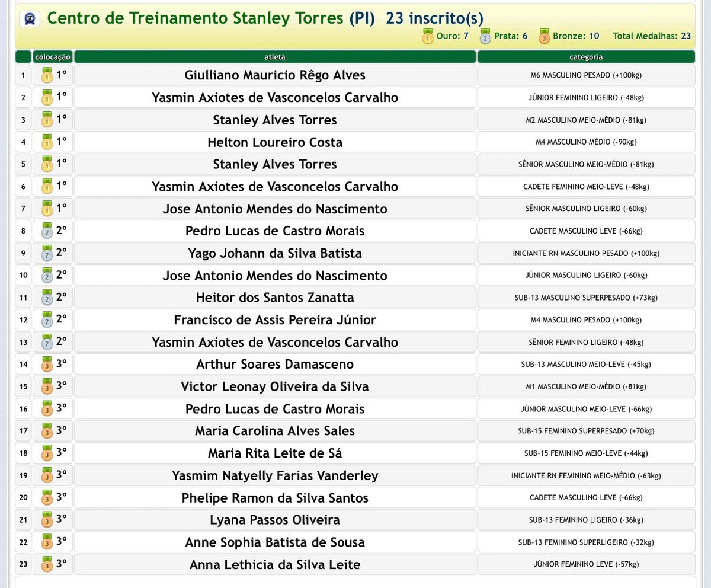Select Stanley Alves Torres in row 5
This screenshot has width=711, height=588.
click(275, 164)
